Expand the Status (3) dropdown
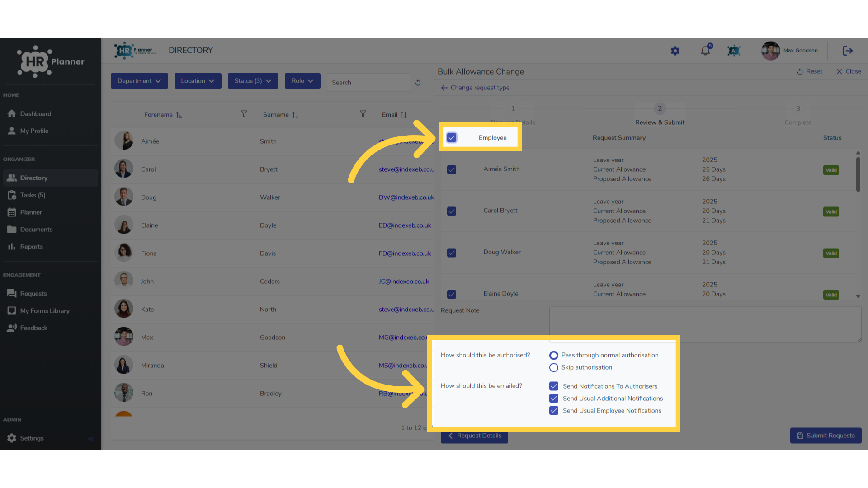Image resolution: width=868 pixels, height=488 pixels. pyautogui.click(x=253, y=81)
